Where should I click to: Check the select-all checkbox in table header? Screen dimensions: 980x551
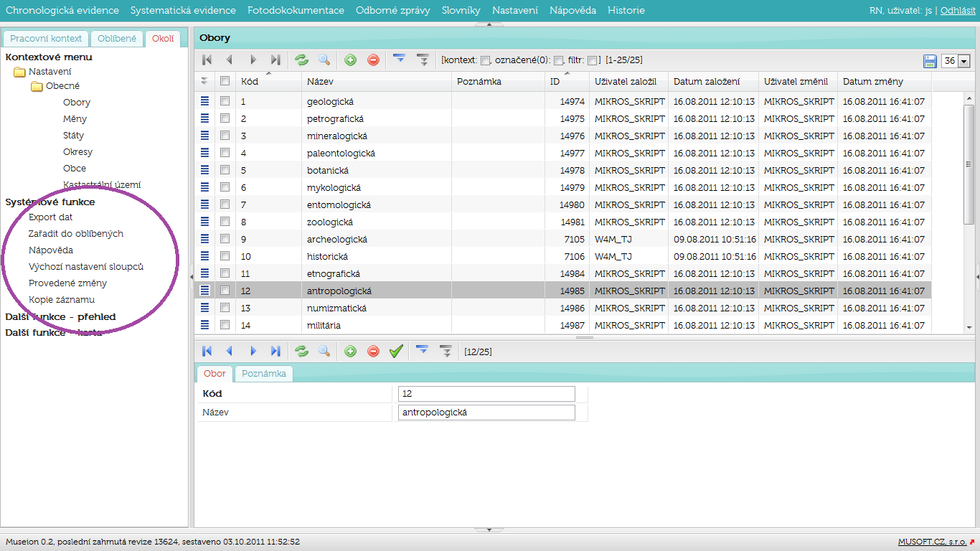[x=225, y=81]
